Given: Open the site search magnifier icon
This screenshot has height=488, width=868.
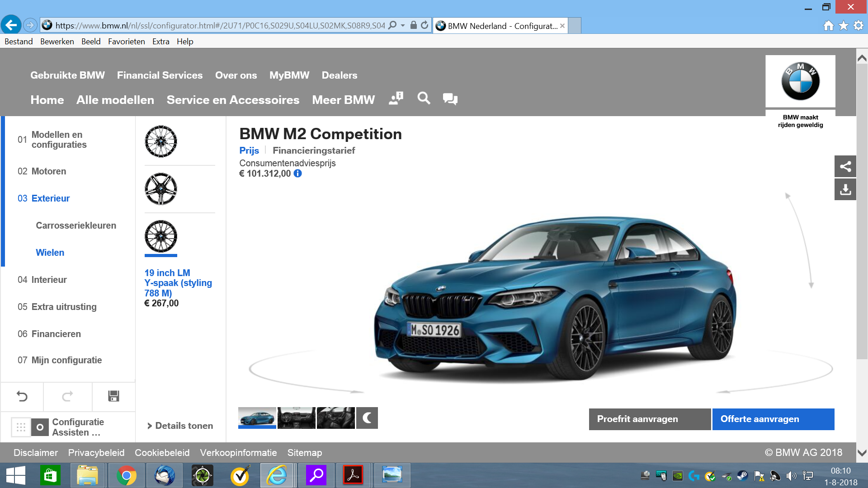Looking at the screenshot, I should (x=424, y=98).
